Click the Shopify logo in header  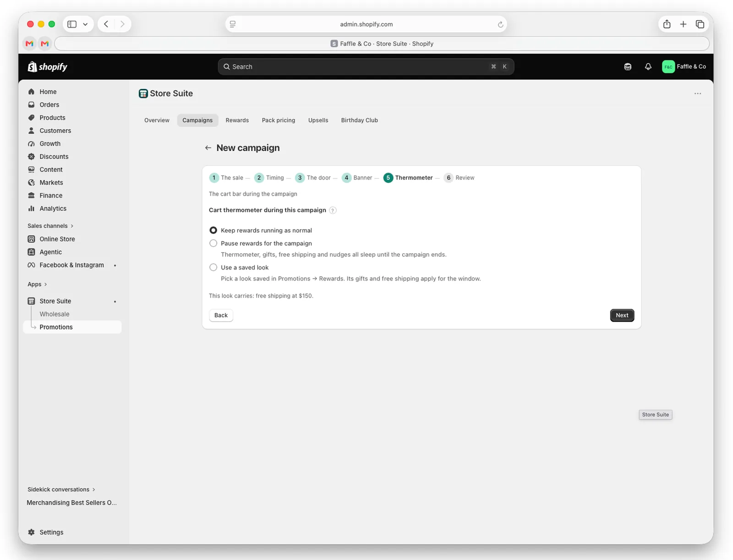tap(48, 67)
